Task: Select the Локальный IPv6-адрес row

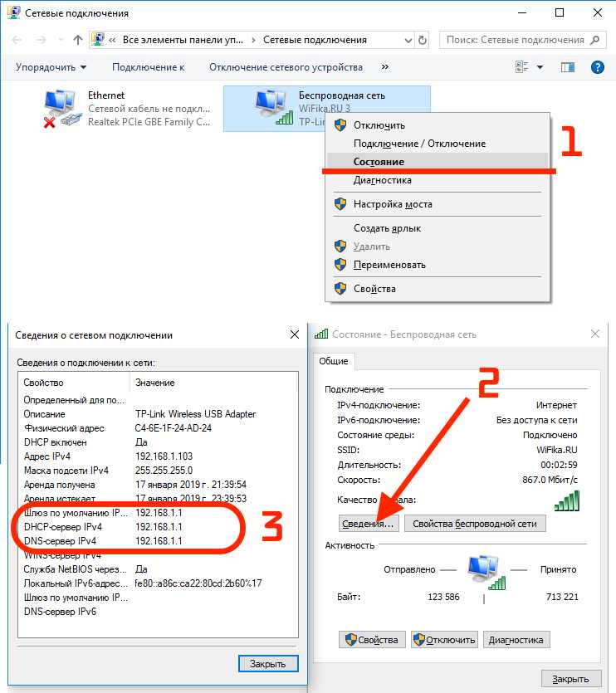Action: pyautogui.click(x=158, y=583)
